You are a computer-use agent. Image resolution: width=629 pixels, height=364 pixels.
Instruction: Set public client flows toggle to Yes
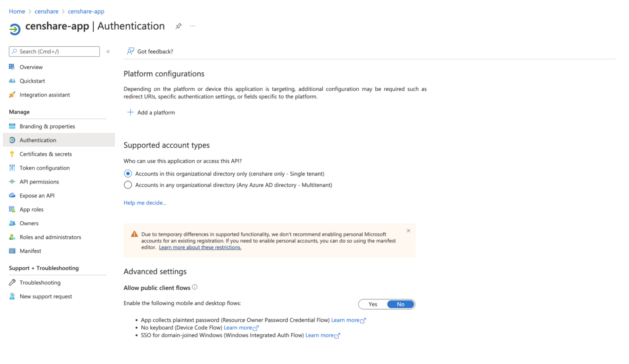pos(373,304)
